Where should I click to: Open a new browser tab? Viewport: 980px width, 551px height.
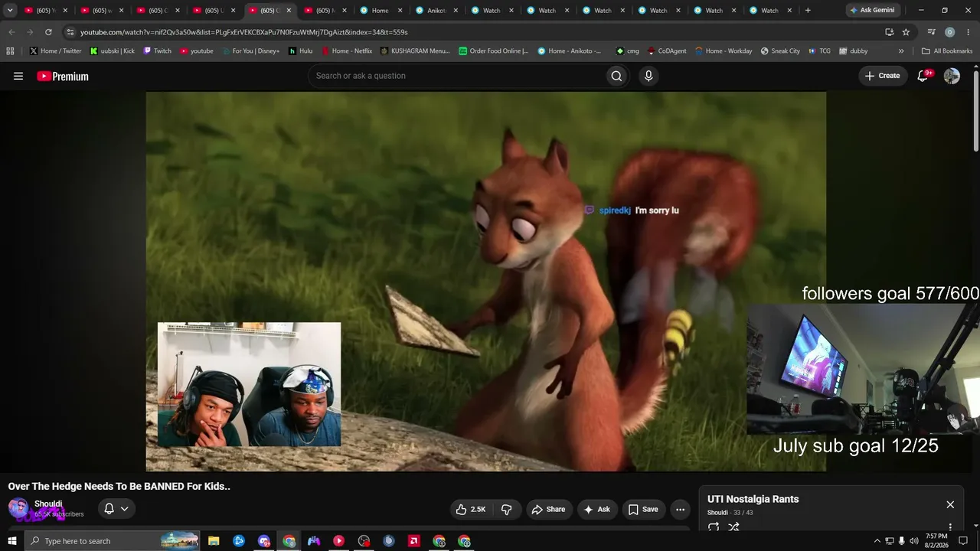808,11
